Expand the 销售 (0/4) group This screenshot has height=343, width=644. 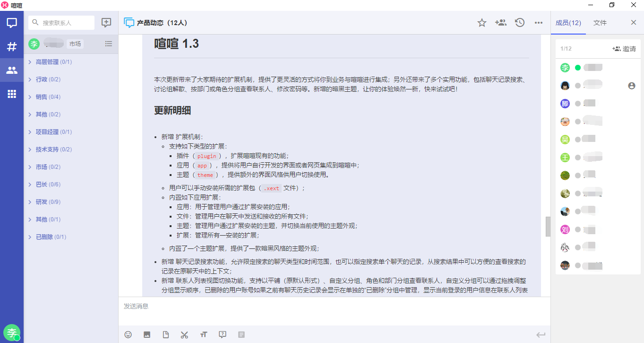pyautogui.click(x=71, y=97)
